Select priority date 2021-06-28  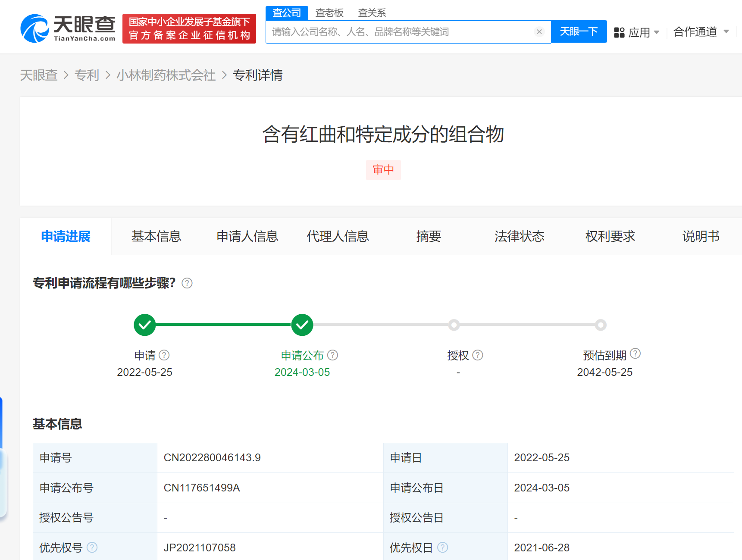click(x=542, y=548)
